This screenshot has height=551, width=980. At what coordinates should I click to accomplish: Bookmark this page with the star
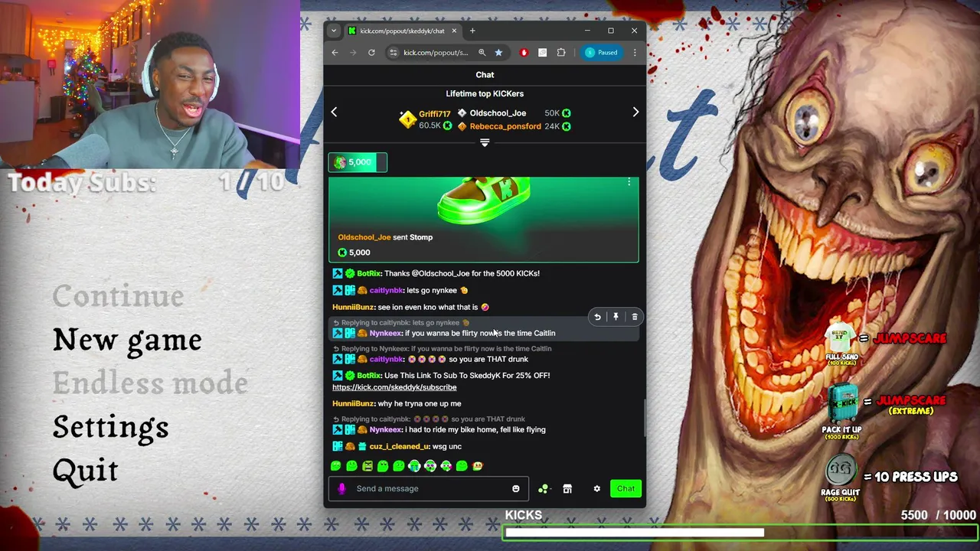point(498,53)
